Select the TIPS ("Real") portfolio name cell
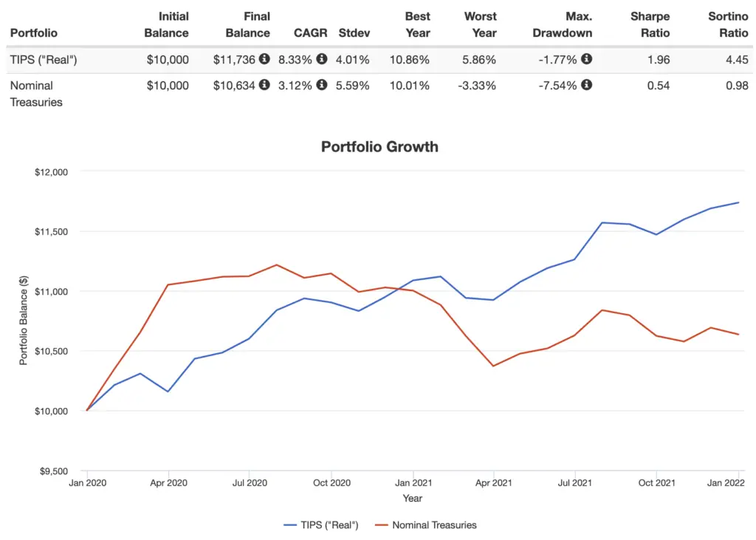The image size is (756, 540). coord(44,60)
